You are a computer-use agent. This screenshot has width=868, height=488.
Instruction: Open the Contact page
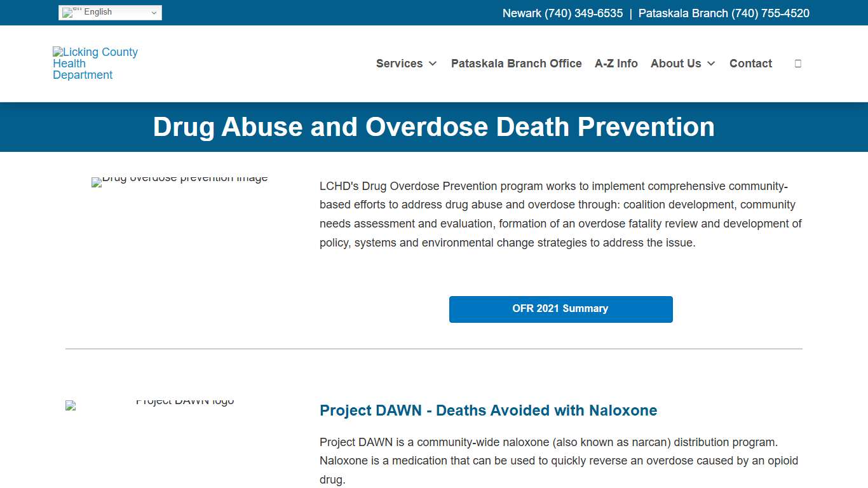(750, 64)
